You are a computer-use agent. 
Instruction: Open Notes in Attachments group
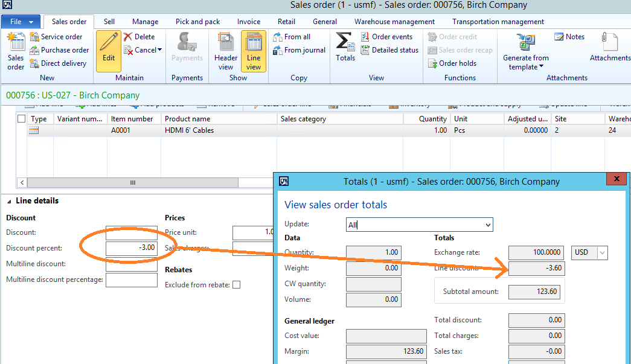coord(569,37)
